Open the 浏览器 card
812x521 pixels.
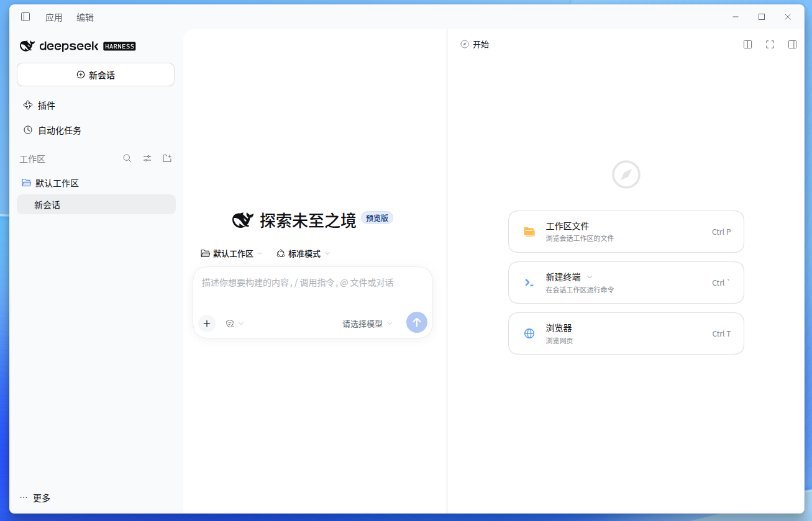(626, 333)
